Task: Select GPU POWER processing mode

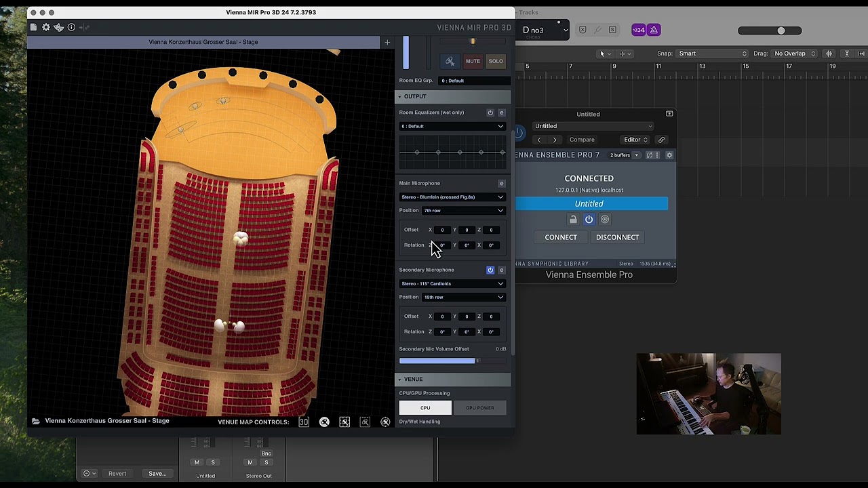Action: coord(480,408)
